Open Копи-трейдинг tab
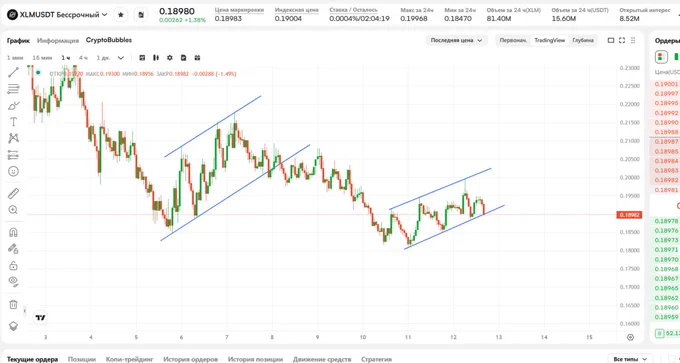This screenshot has width=680, height=363. (130, 359)
